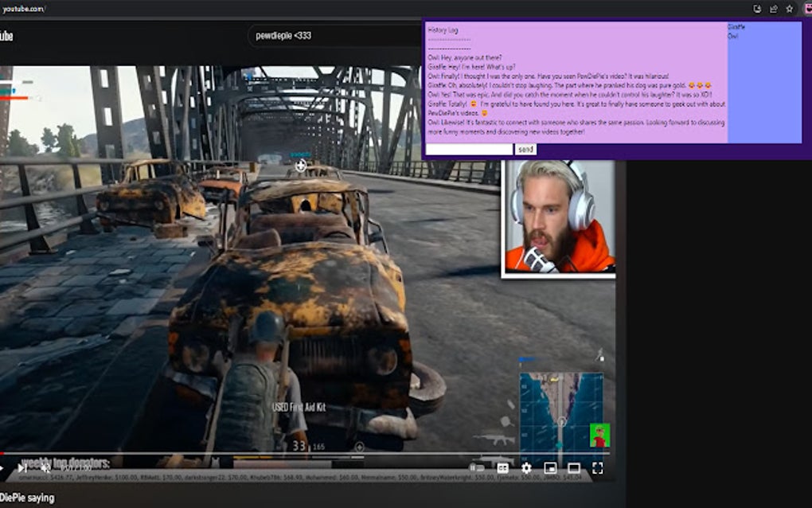Open the player settings gear
This screenshot has height=508, width=812.
click(526, 468)
